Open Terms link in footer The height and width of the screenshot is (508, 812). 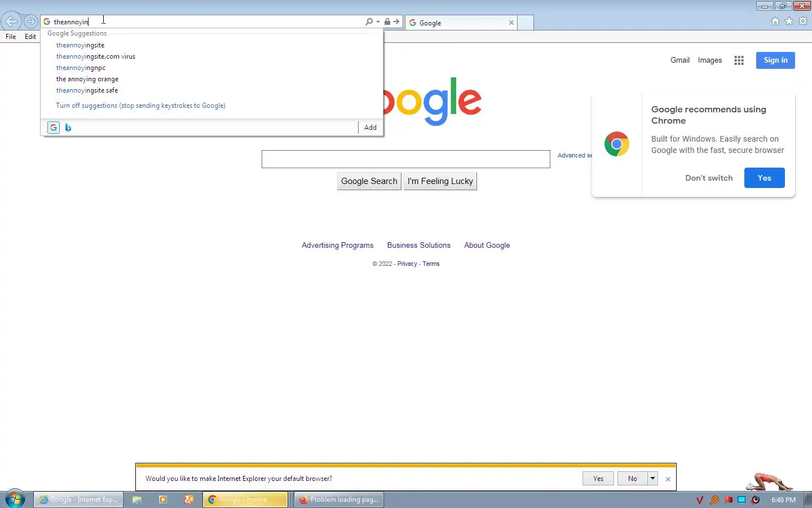431,264
